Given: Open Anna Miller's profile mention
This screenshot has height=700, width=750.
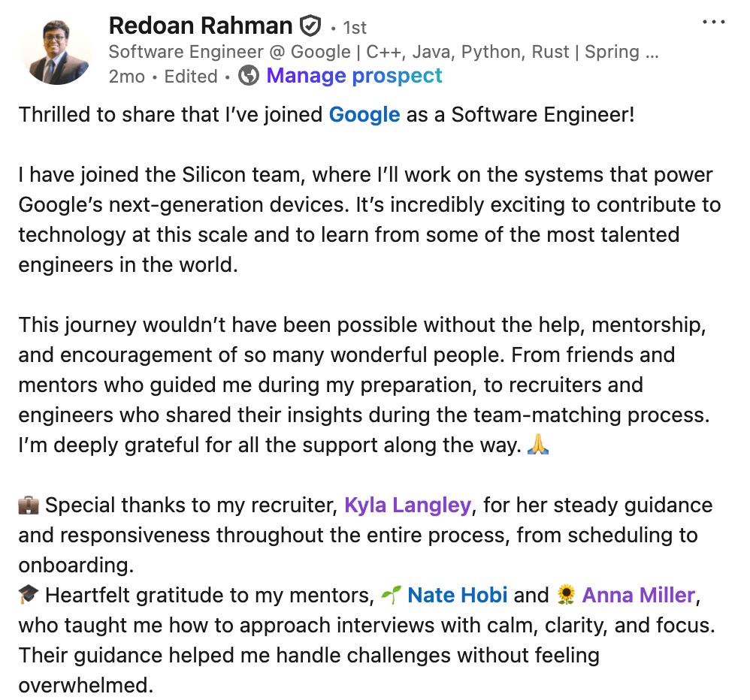Looking at the screenshot, I should 640,596.
